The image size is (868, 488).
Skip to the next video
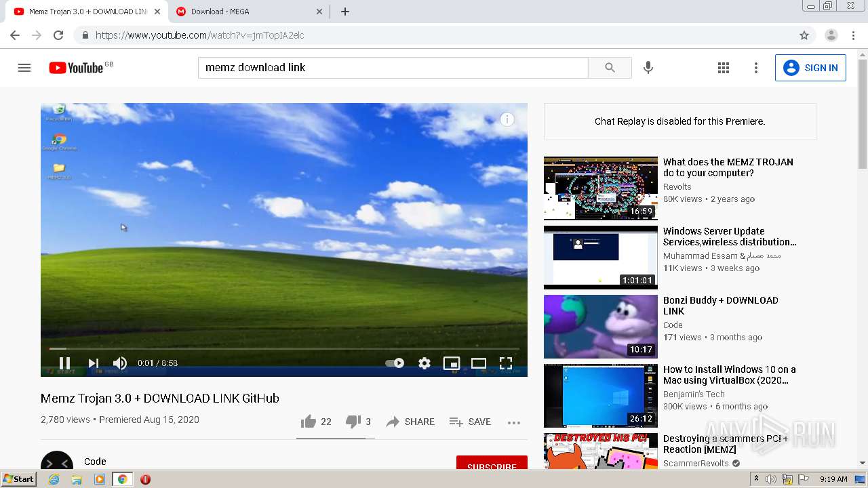tap(94, 363)
